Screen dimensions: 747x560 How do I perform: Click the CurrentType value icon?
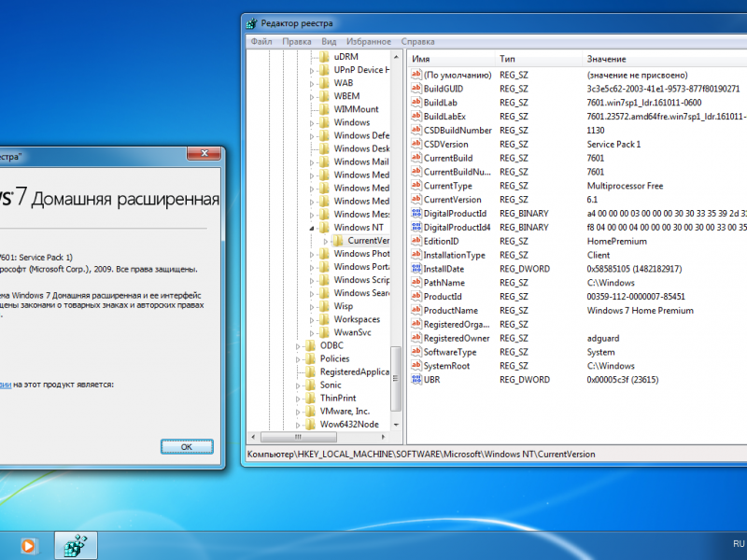[416, 185]
